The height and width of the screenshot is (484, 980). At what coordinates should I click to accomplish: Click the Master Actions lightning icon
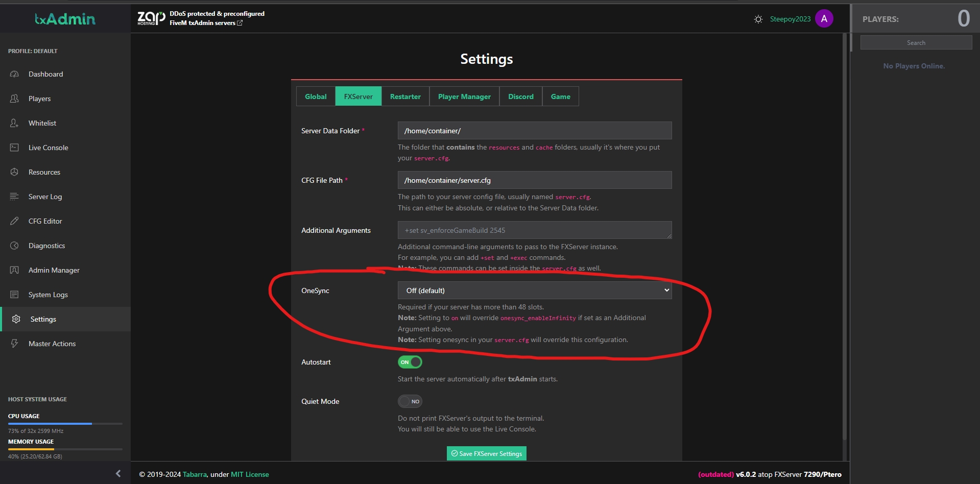(x=14, y=344)
